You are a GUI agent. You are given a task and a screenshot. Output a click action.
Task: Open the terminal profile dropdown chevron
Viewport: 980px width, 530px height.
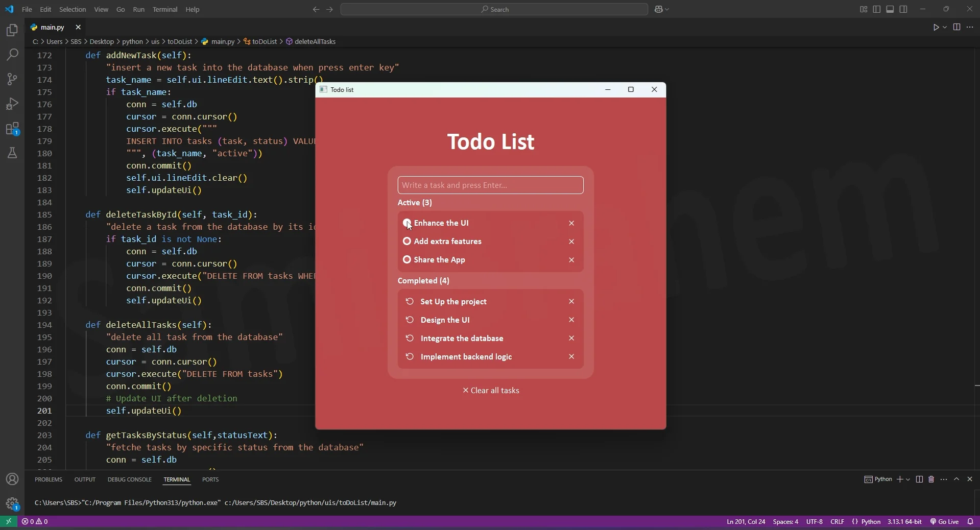[907, 479]
